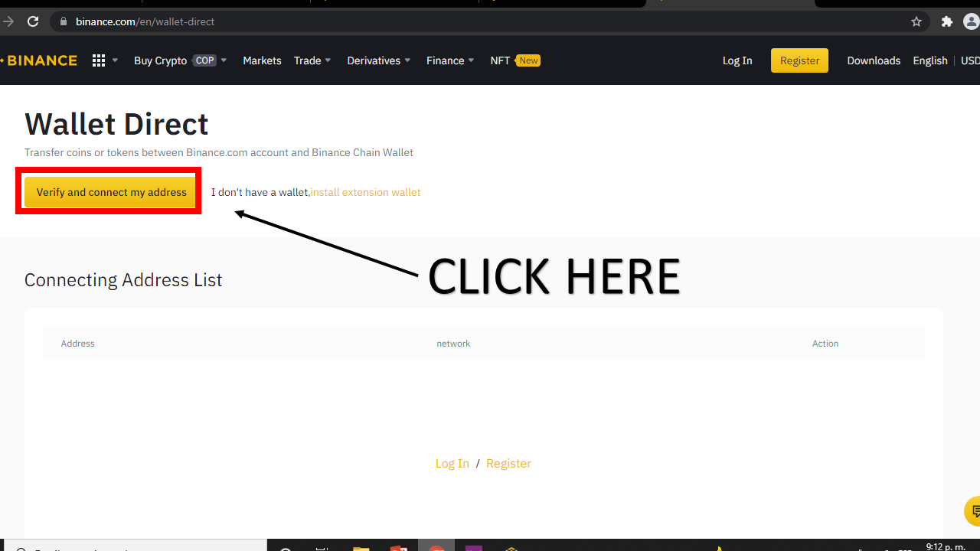
Task: Reload the page with the refresh icon
Action: (33, 21)
